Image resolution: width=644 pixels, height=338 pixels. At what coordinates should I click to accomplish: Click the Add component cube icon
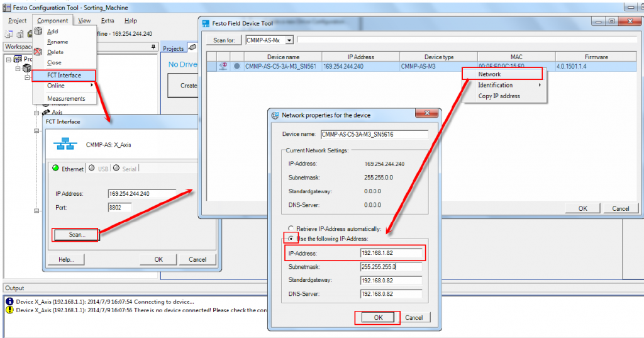point(38,31)
